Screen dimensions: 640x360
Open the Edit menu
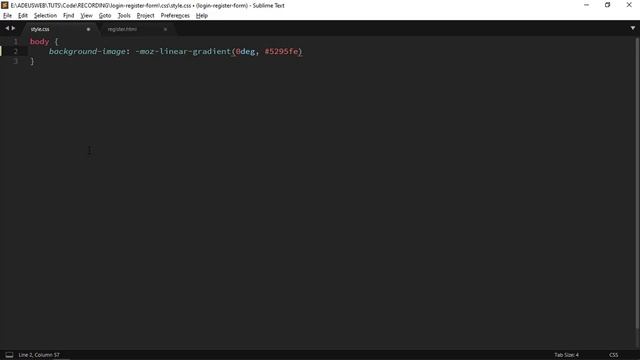pyautogui.click(x=22, y=16)
